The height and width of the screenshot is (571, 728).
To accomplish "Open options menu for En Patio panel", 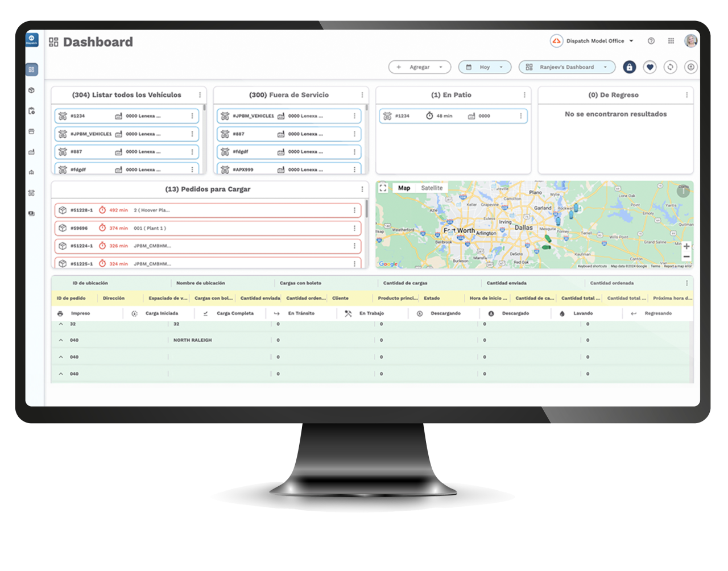I will click(524, 95).
